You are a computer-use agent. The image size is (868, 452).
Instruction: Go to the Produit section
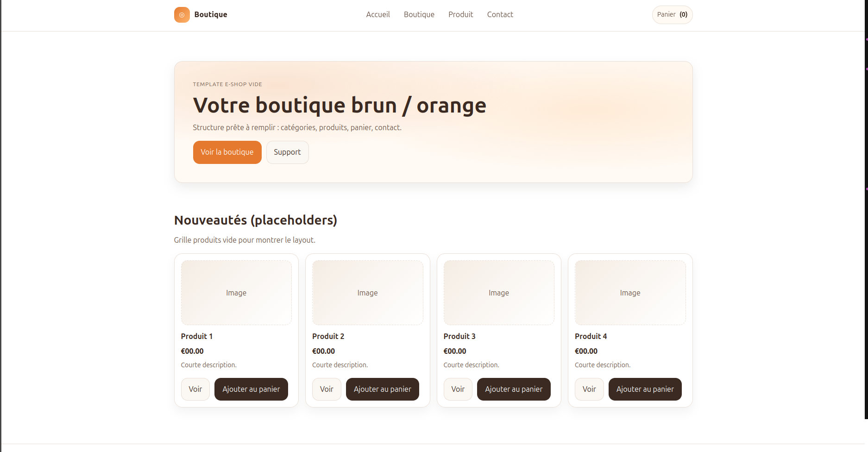(460, 14)
